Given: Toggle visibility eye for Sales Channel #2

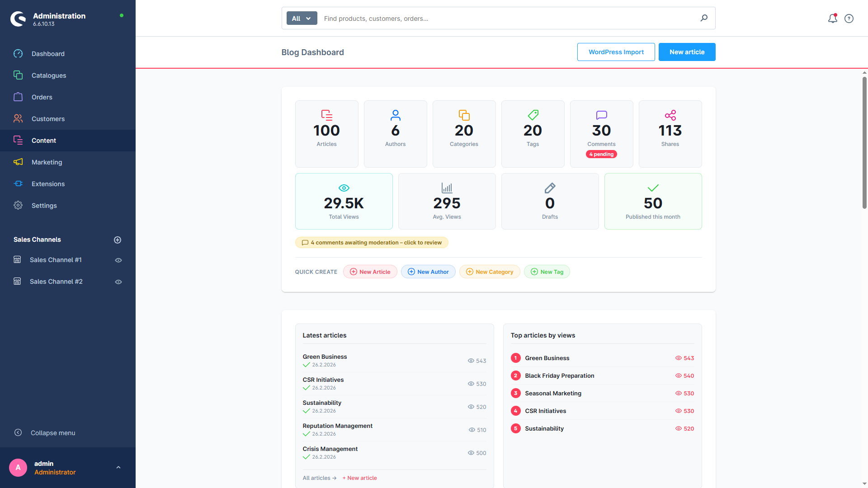Looking at the screenshot, I should [118, 282].
